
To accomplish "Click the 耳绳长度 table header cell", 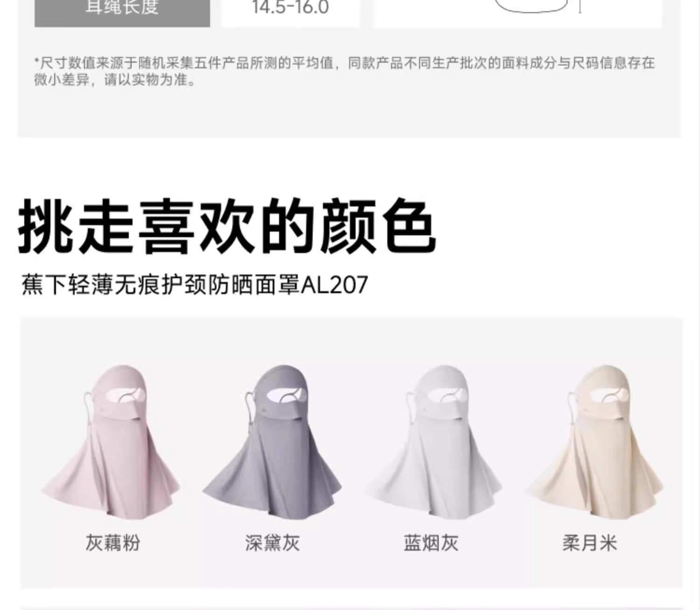I will (x=122, y=10).
